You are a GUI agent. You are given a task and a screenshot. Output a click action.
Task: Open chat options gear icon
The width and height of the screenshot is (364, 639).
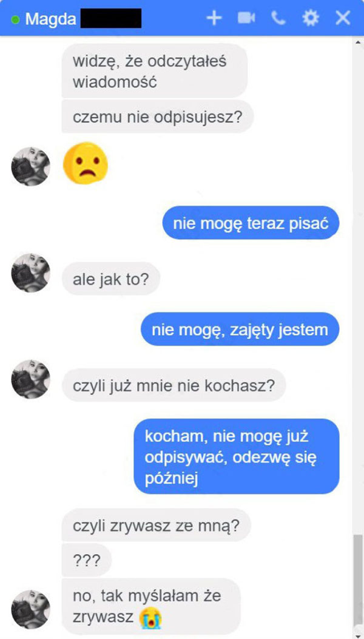(x=311, y=18)
